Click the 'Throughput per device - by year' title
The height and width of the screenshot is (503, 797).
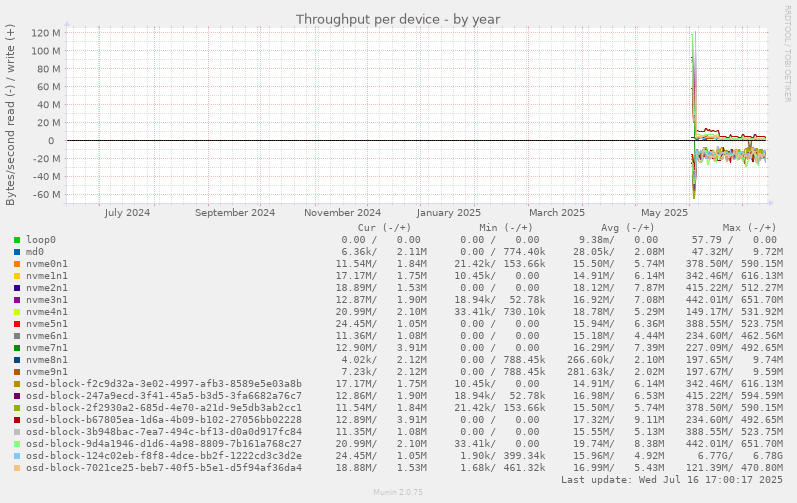pos(398,19)
